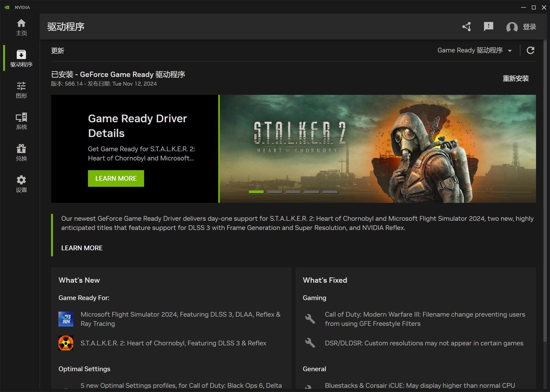Viewport: 550px width, 392px height.
Task: Click the Microsoft Flight Simulator 2024 game icon
Action: [66, 319]
